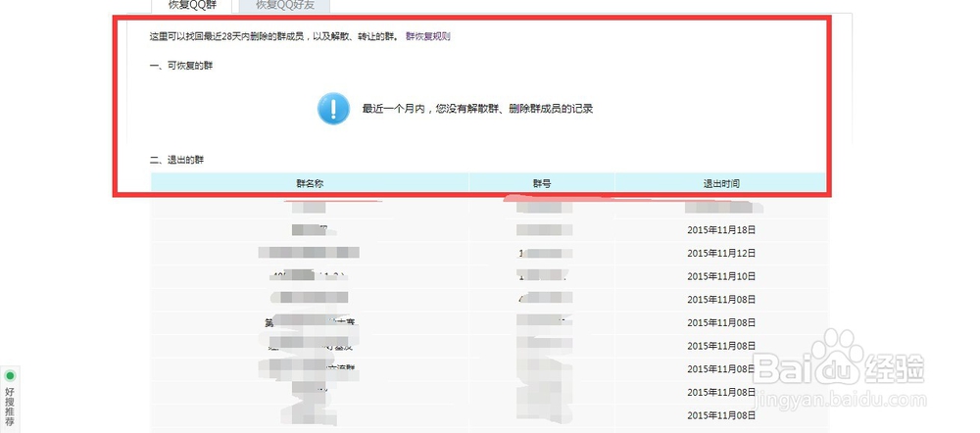Image resolution: width=980 pixels, height=433 pixels.
Task: Click the 群名称 column header
Action: 310,184
